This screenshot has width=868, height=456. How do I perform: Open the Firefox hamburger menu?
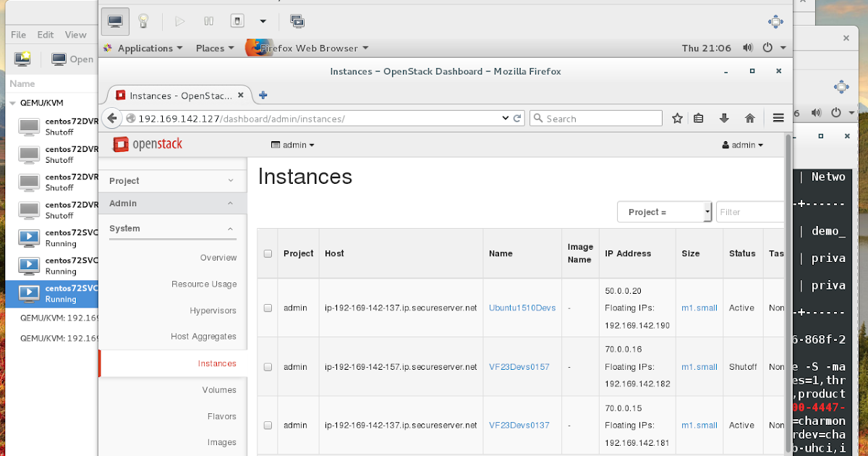pos(778,118)
